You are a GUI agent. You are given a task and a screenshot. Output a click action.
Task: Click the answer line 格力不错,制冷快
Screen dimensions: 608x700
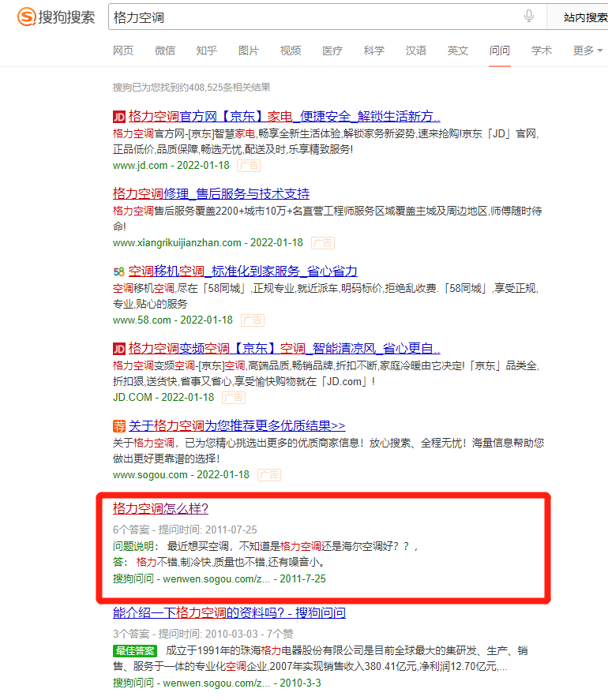click(218, 562)
